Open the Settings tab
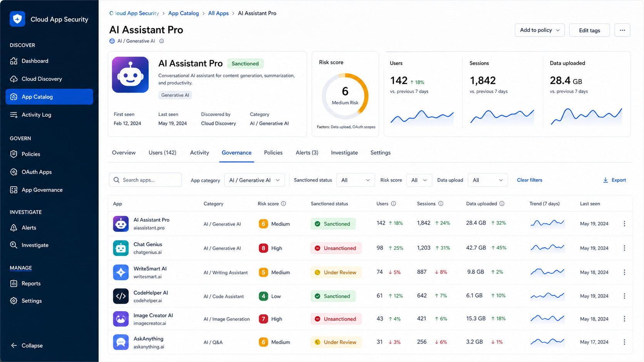This screenshot has width=644, height=362. (x=381, y=153)
